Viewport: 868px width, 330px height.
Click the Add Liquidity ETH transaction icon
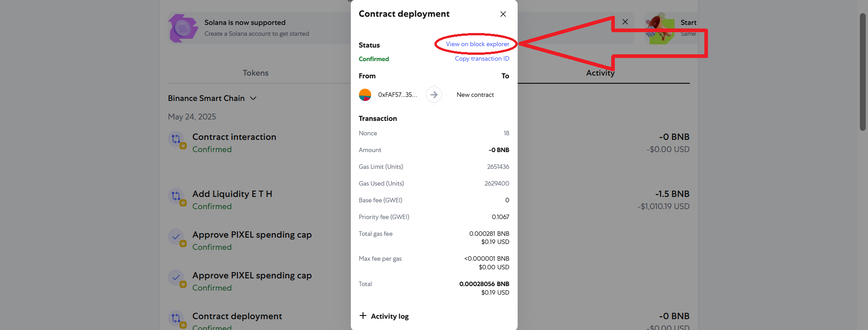pyautogui.click(x=176, y=196)
